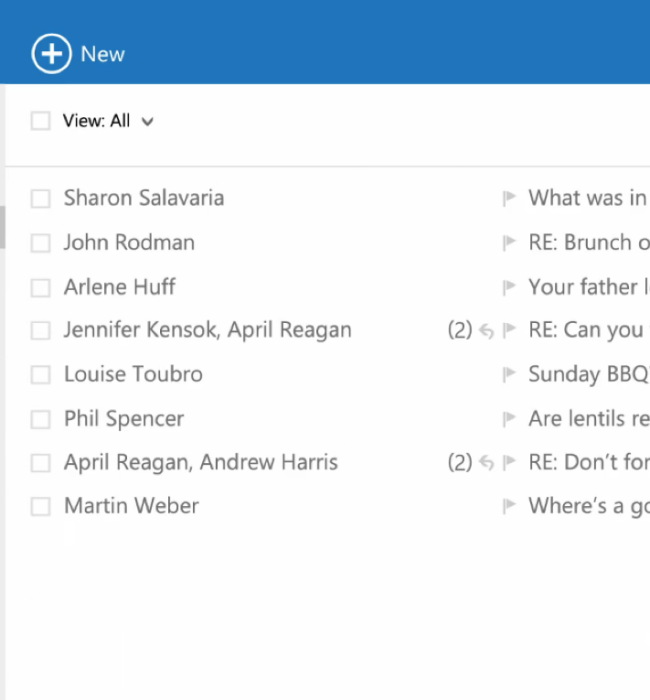Check the Sharon Salavaria message checkbox
The image size is (650, 700).
tap(41, 199)
